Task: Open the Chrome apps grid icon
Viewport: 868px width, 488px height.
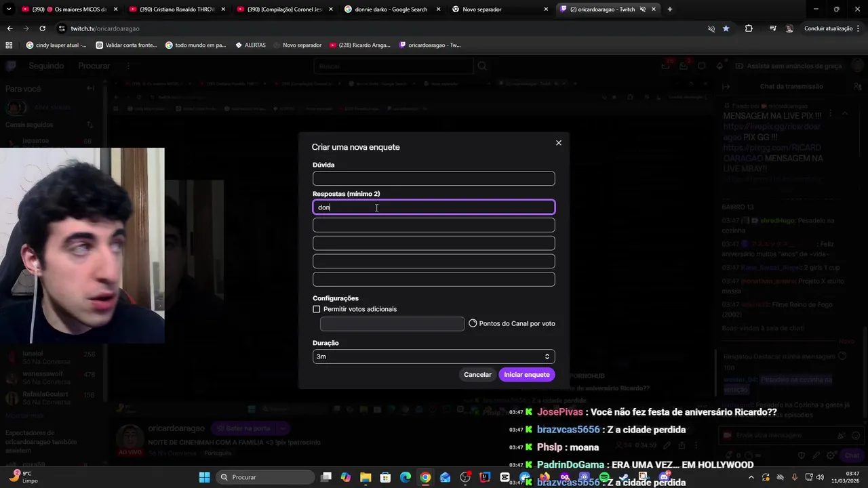Action: (x=9, y=45)
